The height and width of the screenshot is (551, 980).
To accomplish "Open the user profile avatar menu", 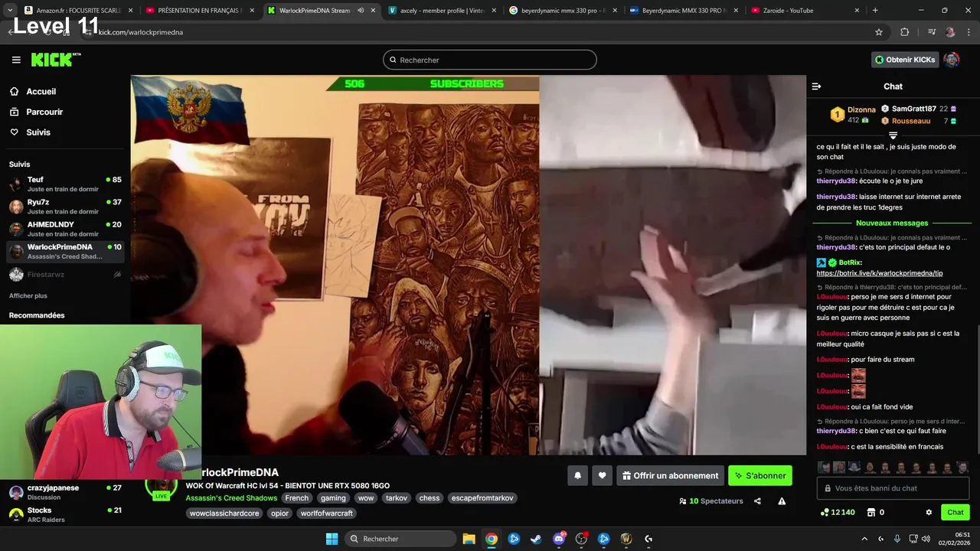I will tap(952, 60).
